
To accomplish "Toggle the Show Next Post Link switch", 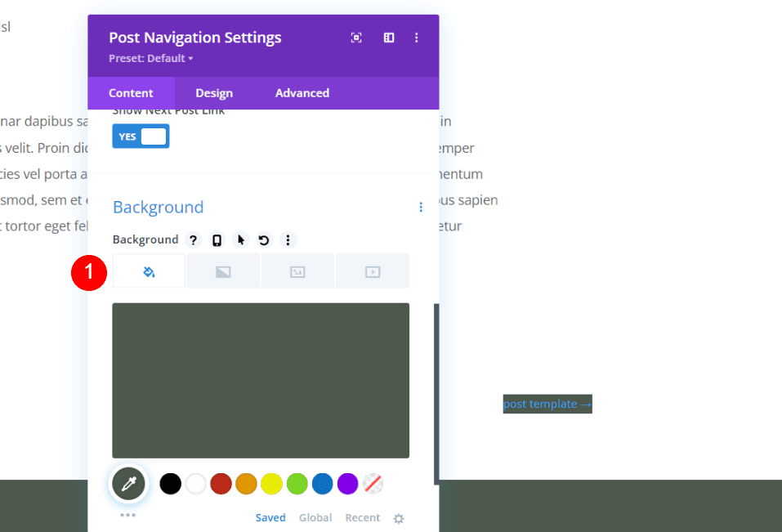I will point(141,136).
